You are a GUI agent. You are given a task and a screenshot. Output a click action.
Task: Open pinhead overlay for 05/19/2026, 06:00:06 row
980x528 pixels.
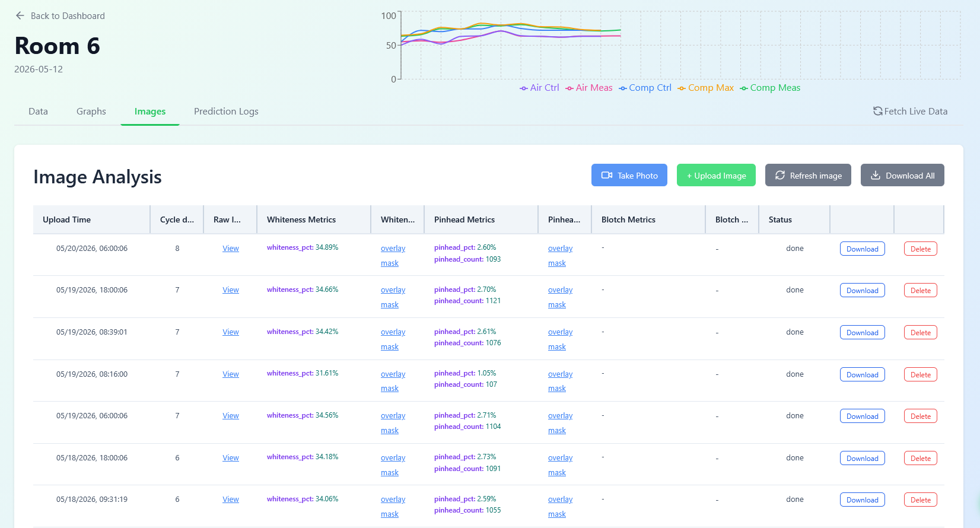(x=560, y=416)
